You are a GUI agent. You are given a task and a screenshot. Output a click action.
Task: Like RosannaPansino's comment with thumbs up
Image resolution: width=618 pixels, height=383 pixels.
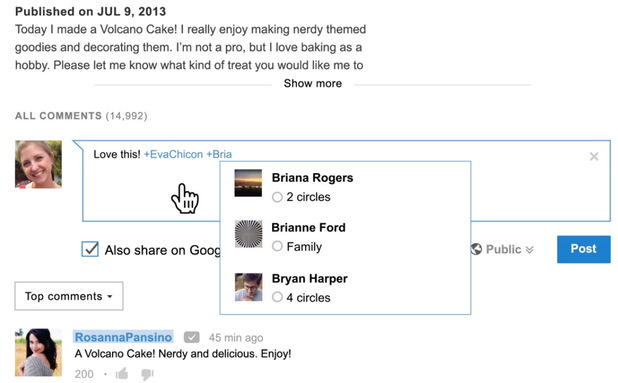point(122,374)
